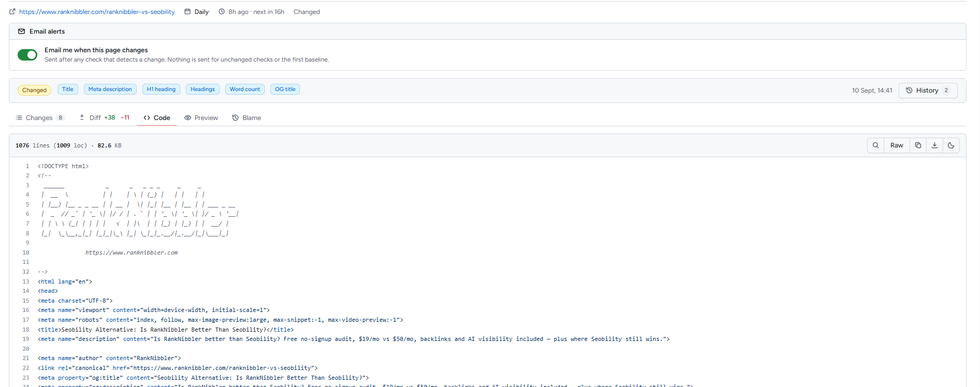Search within the code using magnifier icon
The image size is (980, 387).
click(x=875, y=145)
